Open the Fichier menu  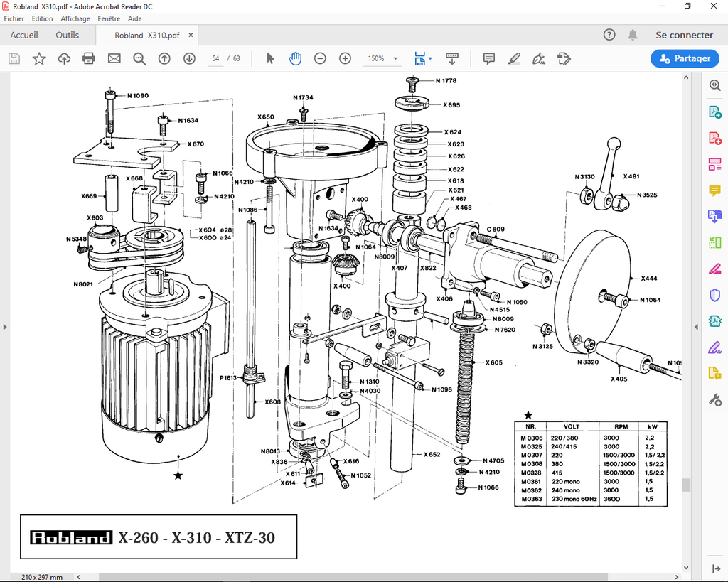(14, 18)
